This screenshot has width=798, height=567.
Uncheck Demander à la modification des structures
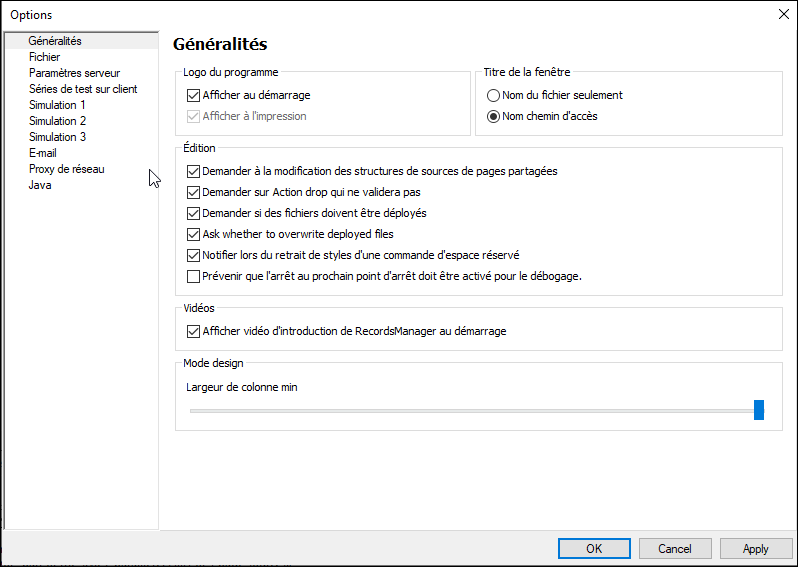tap(193, 172)
